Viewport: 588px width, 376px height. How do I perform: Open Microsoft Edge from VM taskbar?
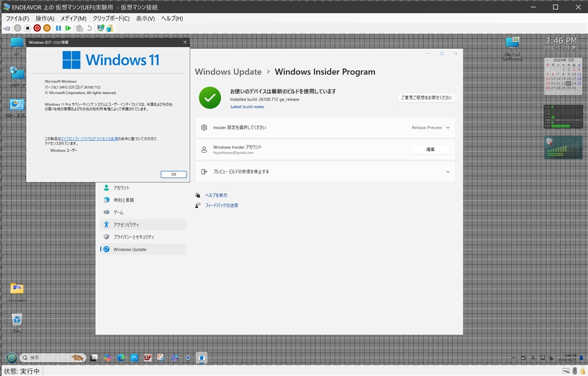[x=121, y=358]
